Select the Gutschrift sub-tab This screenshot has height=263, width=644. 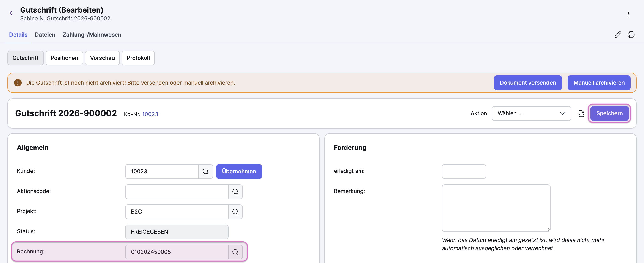(x=25, y=58)
